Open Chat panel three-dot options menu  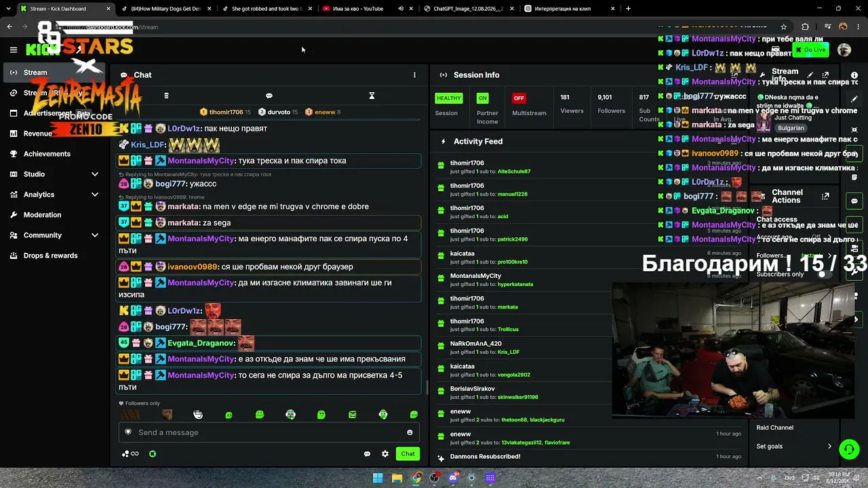point(414,75)
